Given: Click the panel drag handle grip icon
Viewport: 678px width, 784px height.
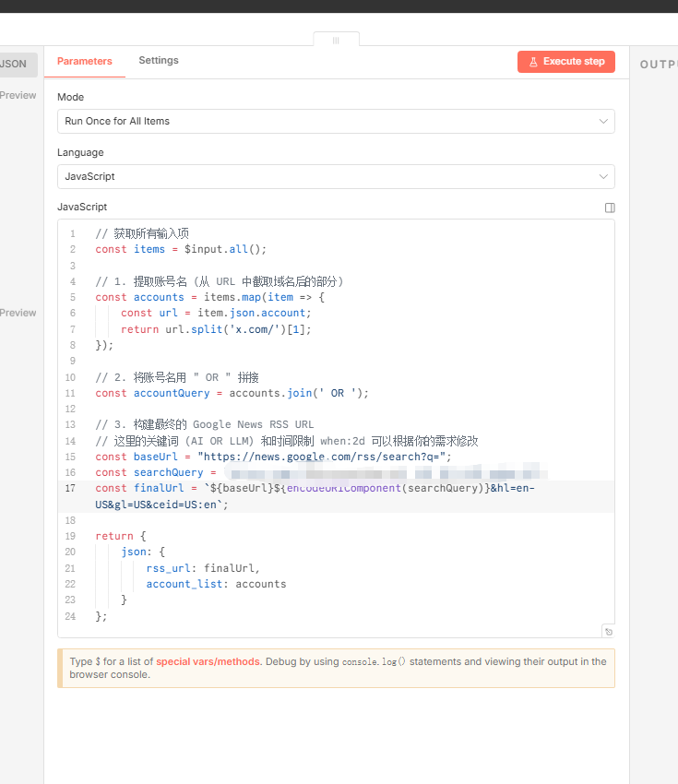Looking at the screenshot, I should coord(336,41).
